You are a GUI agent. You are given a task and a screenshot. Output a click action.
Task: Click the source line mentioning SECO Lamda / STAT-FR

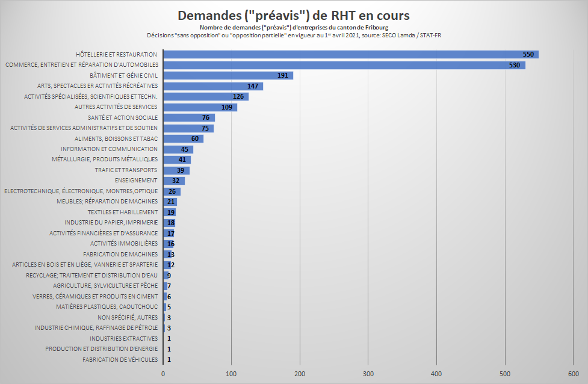[294, 36]
